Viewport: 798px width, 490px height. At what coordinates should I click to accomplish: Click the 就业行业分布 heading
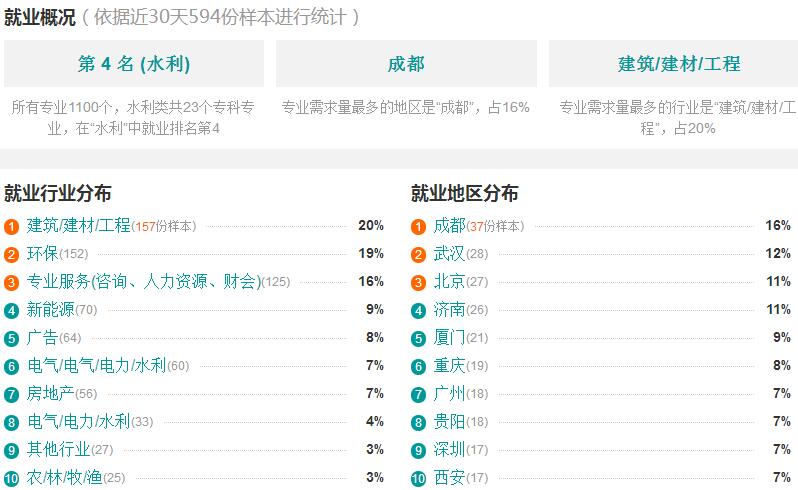[58, 193]
